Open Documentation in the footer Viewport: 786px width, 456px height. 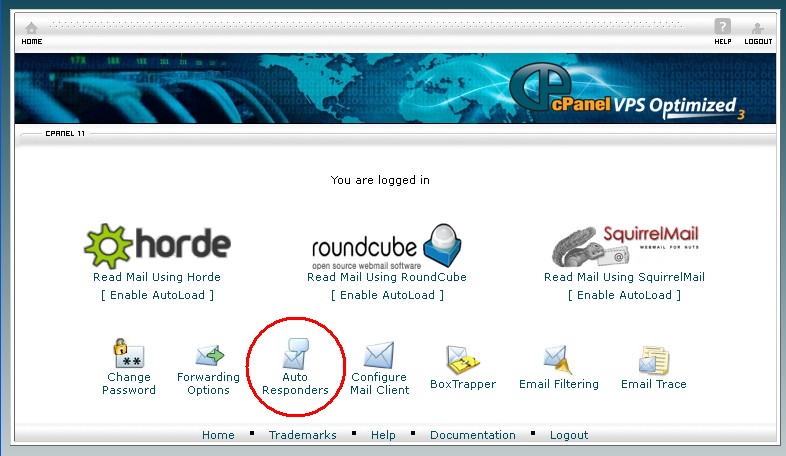tap(473, 435)
